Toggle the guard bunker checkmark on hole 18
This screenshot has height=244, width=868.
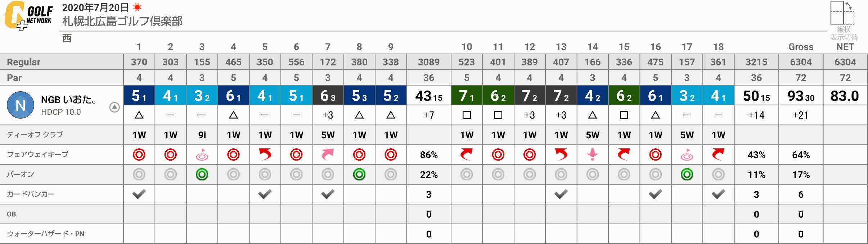[x=718, y=194]
